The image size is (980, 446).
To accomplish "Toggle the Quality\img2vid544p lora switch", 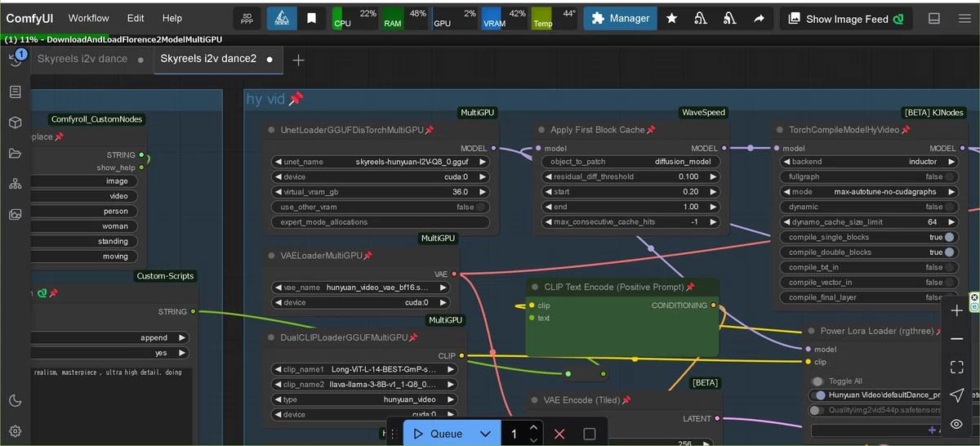I will [x=817, y=411].
